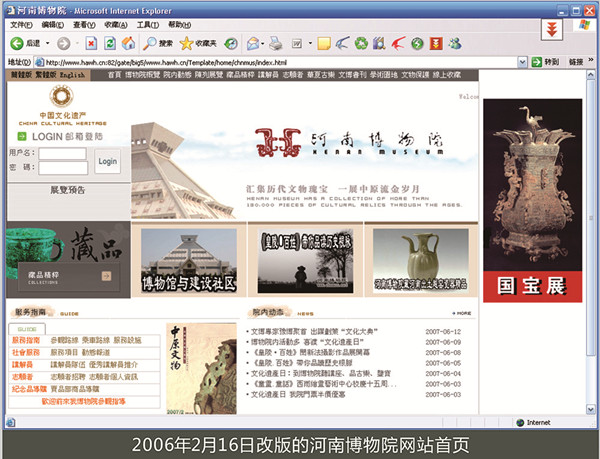Click the yellow note toolbar icon

point(324,44)
